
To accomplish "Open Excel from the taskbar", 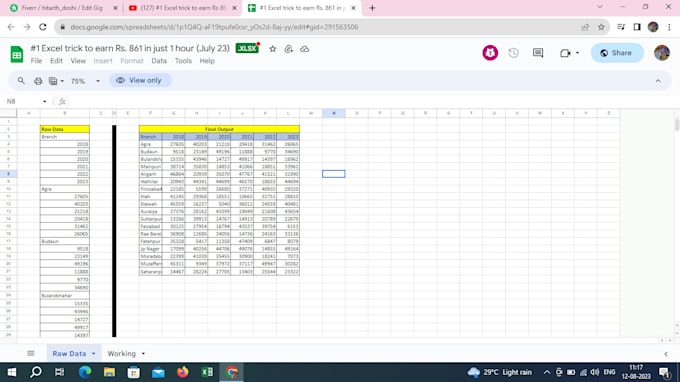I will click(x=207, y=372).
